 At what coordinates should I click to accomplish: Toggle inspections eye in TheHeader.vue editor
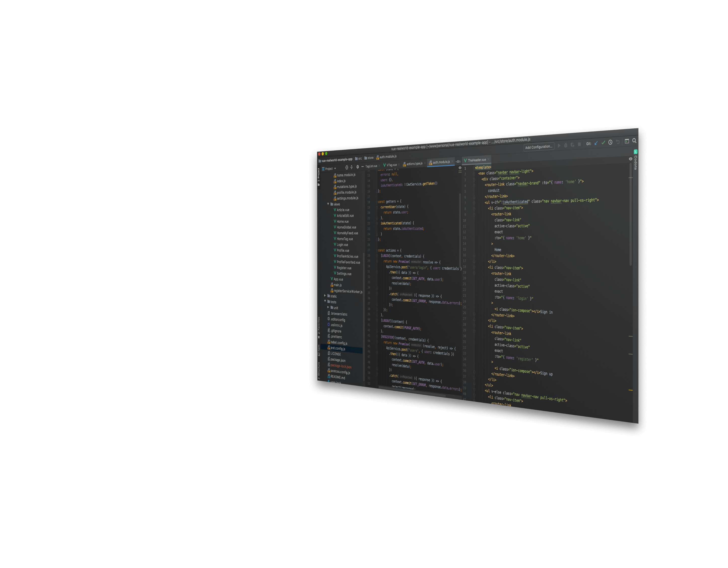point(631,159)
